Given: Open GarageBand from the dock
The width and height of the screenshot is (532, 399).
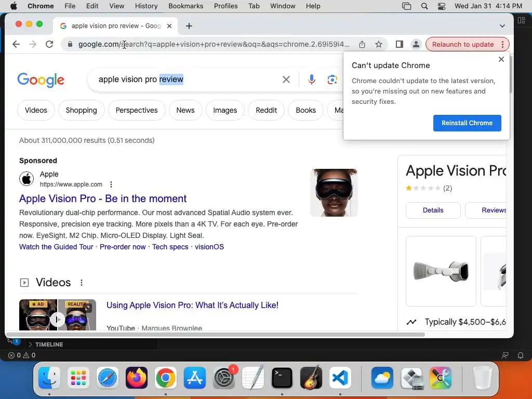Looking at the screenshot, I should tap(311, 378).
